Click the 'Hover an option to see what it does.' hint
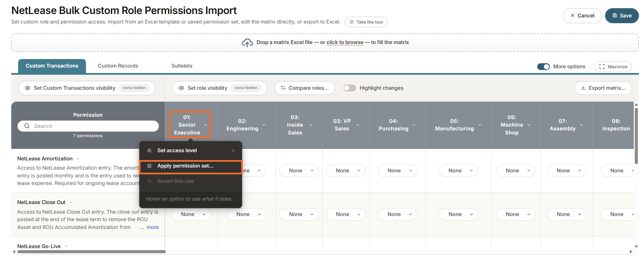Screen dimensions: 644x259 (x=189, y=199)
